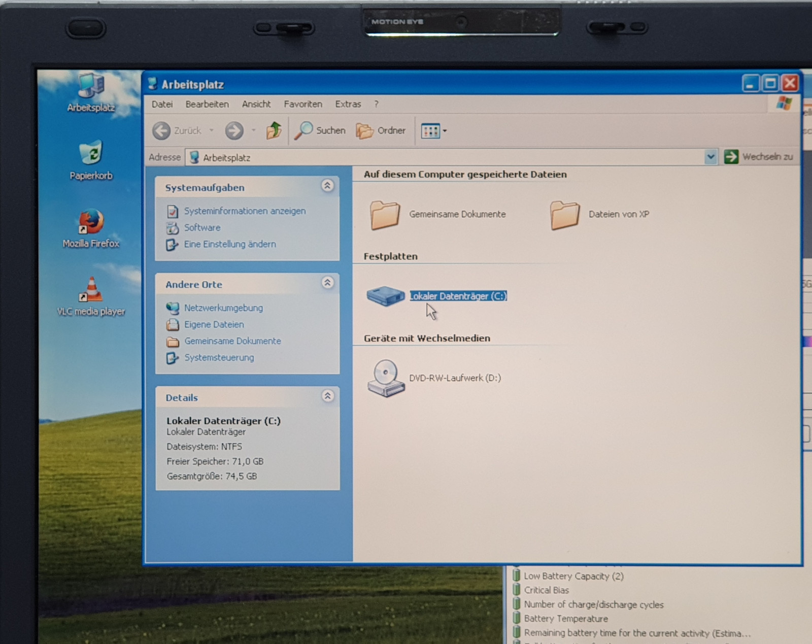Open the Suchen search tool
This screenshot has height=644, width=812.
coord(320,131)
